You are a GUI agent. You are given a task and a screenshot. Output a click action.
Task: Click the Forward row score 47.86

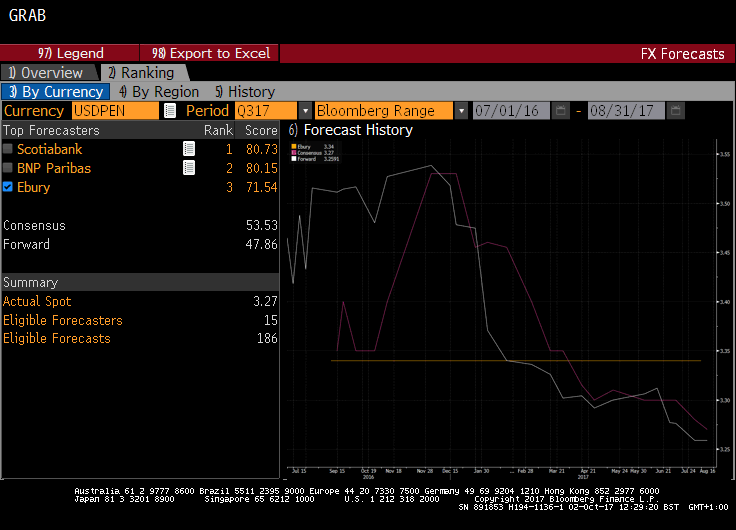[261, 244]
